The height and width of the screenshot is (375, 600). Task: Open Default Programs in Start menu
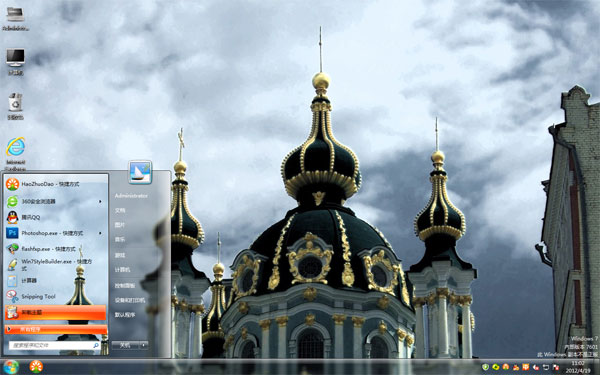click(x=125, y=315)
